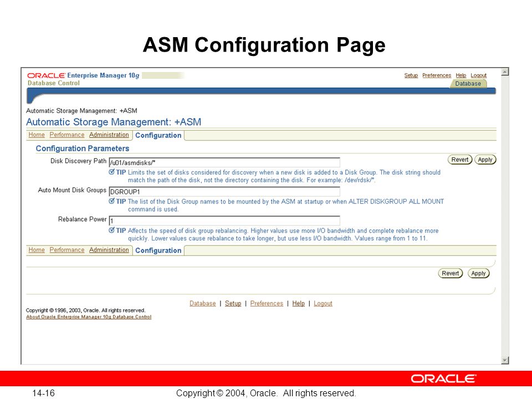Click the Copyright 1996, 2003 Oracle text
This screenshot has width=532, height=399.
(x=85, y=310)
